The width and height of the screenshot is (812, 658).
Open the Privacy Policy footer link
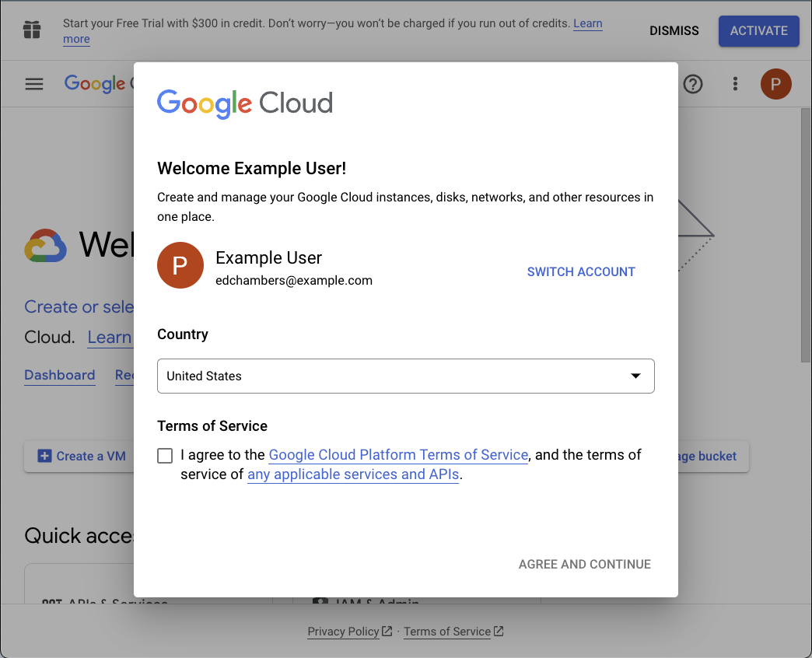tap(349, 632)
